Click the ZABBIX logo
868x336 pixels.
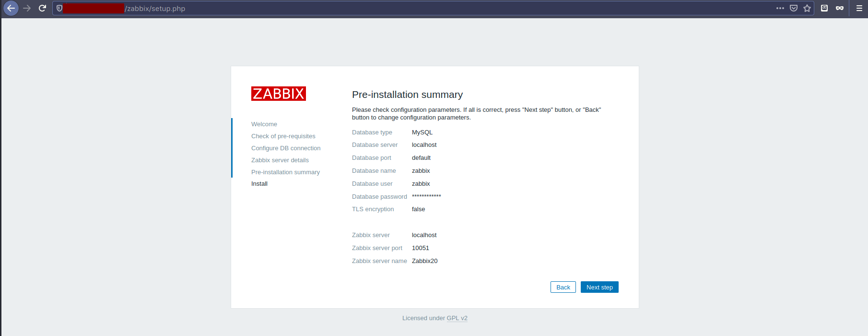tap(278, 94)
